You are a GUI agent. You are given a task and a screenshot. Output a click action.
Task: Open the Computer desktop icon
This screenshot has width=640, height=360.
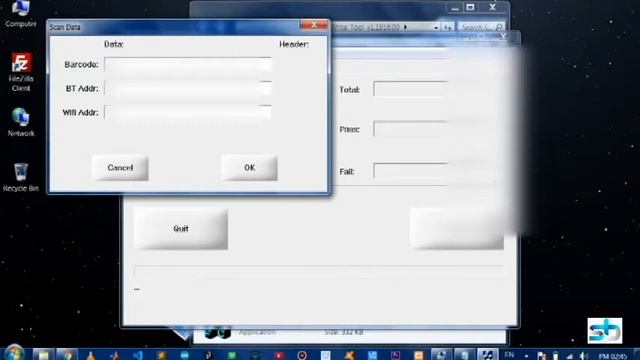tap(21, 14)
